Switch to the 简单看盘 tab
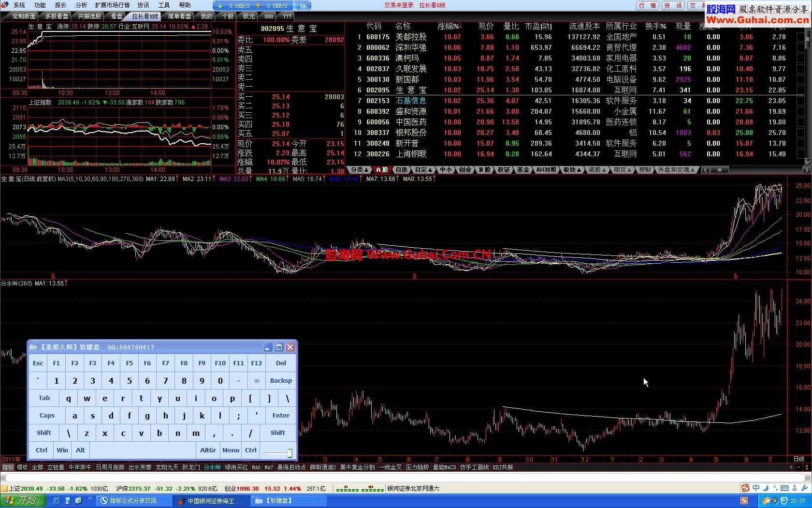The image size is (812, 508). click(179, 16)
